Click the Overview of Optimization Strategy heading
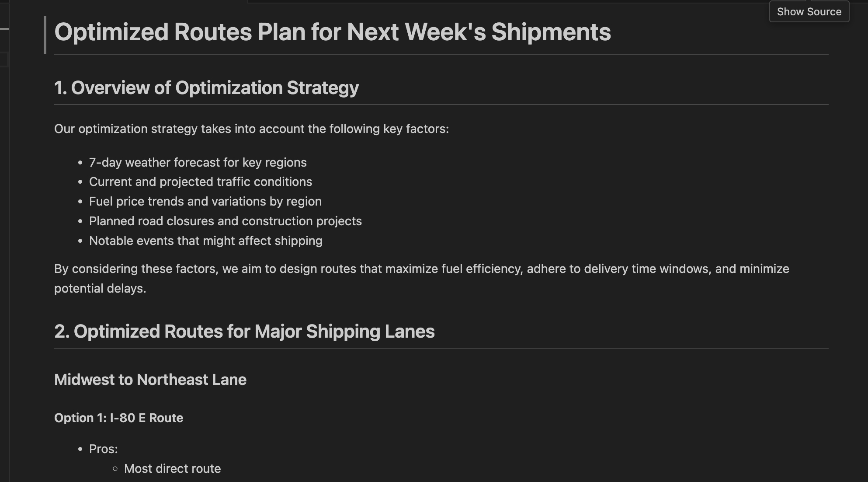The width and height of the screenshot is (868, 482). pos(206,88)
